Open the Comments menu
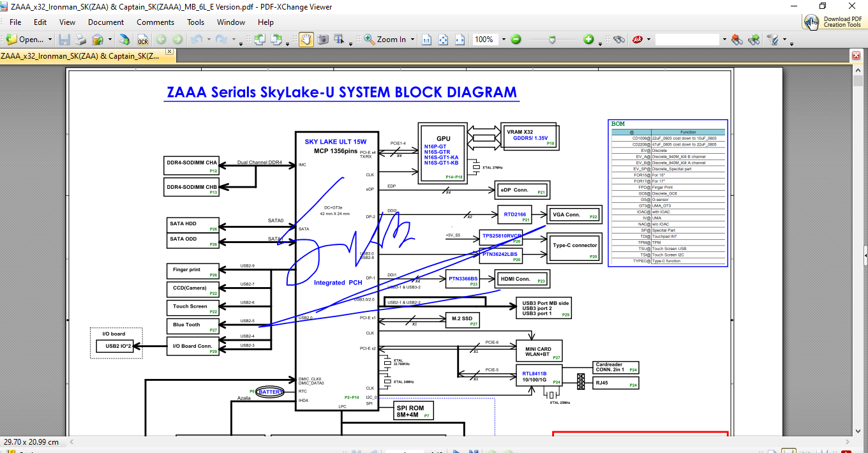This screenshot has width=868, height=453. coord(155,22)
